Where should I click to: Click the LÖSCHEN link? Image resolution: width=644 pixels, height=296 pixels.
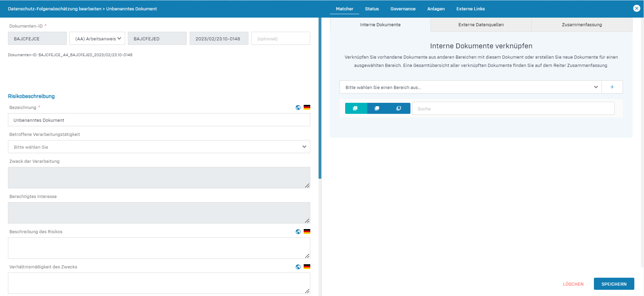[573, 284]
